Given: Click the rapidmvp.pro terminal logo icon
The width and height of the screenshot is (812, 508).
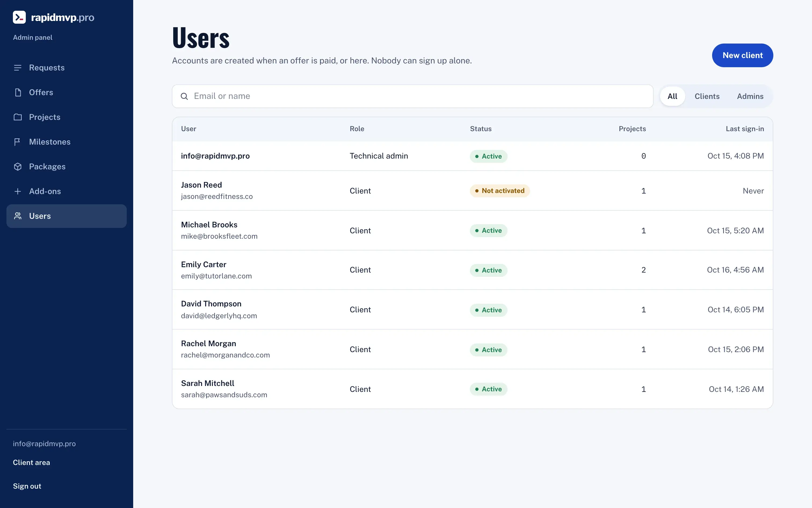Looking at the screenshot, I should click(x=19, y=17).
